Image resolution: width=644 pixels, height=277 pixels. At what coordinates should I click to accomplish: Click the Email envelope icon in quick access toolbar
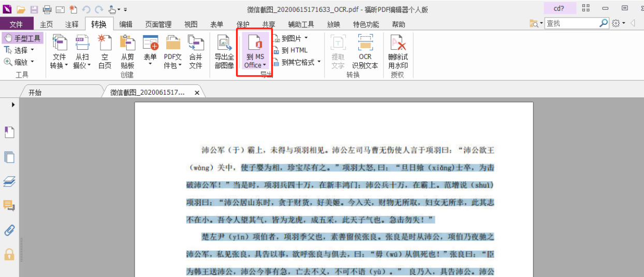(x=60, y=9)
